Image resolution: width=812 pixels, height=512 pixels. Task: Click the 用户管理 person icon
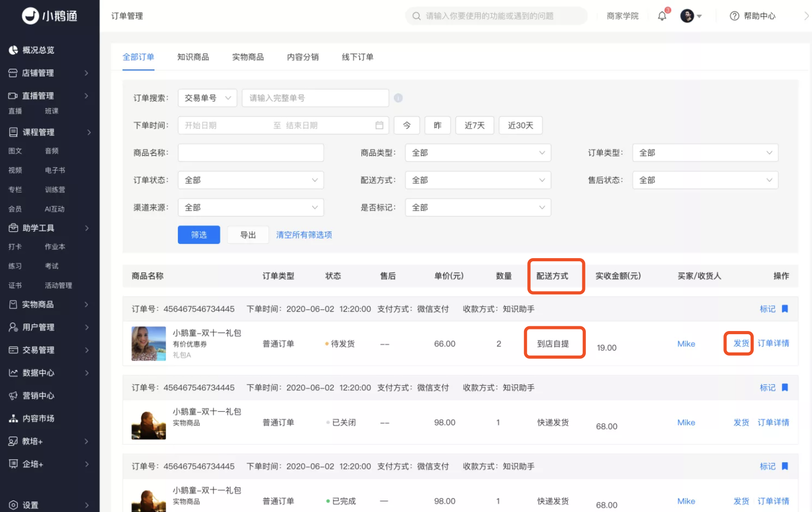13,327
